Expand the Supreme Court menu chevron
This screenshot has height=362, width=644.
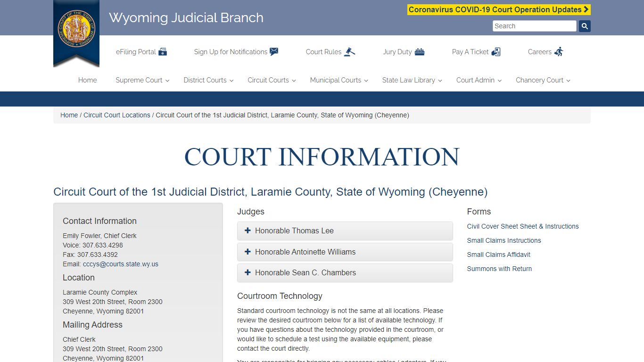click(x=167, y=81)
